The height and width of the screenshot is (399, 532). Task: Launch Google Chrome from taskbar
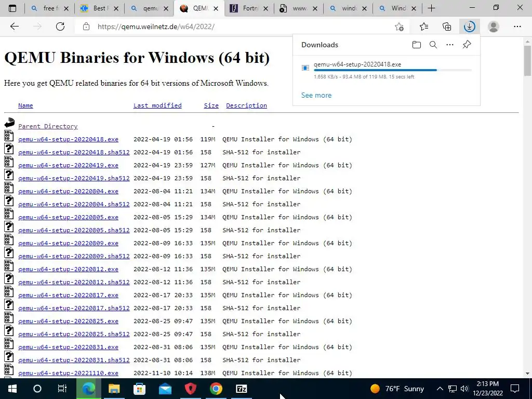pyautogui.click(x=216, y=389)
